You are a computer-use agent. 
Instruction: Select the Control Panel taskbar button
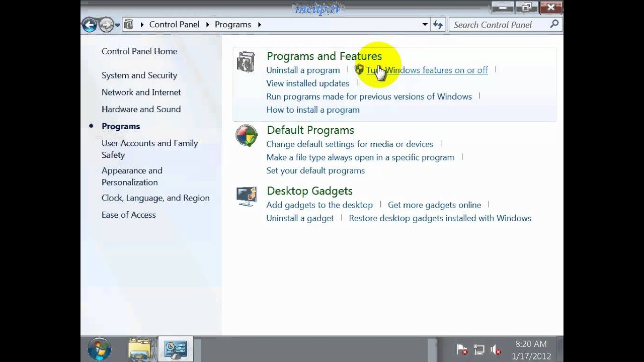click(x=176, y=349)
